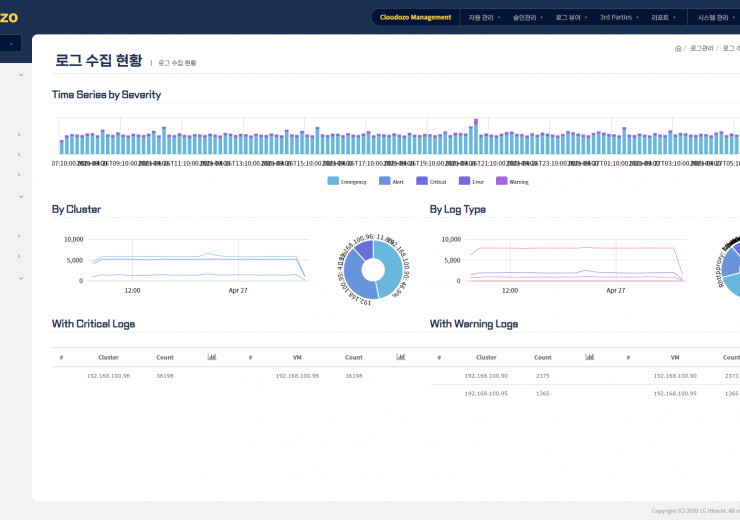This screenshot has height=520, width=740.
Task: Click the Cloudozo Management link
Action: pos(415,17)
